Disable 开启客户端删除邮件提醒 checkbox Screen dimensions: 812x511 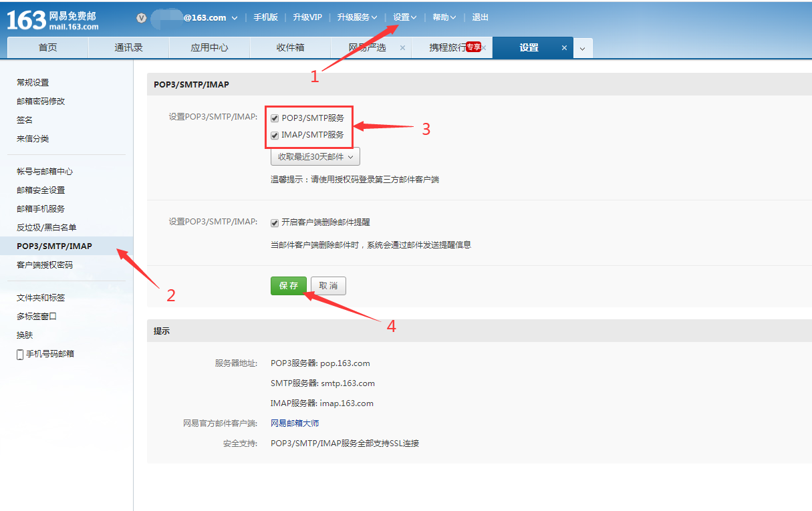tap(275, 223)
